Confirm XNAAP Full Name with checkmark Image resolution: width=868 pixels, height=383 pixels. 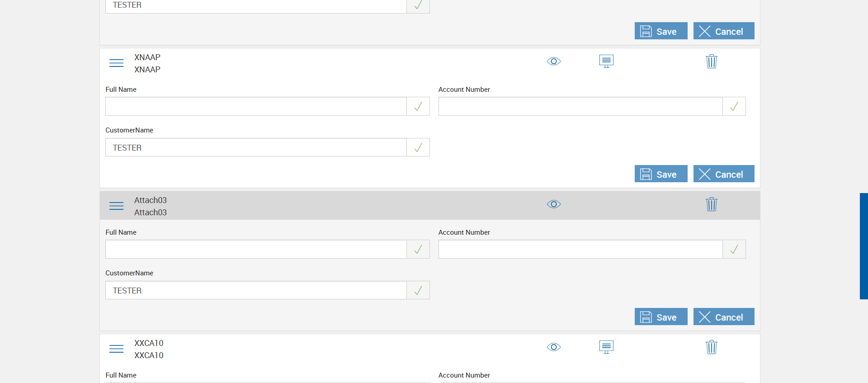pyautogui.click(x=418, y=106)
